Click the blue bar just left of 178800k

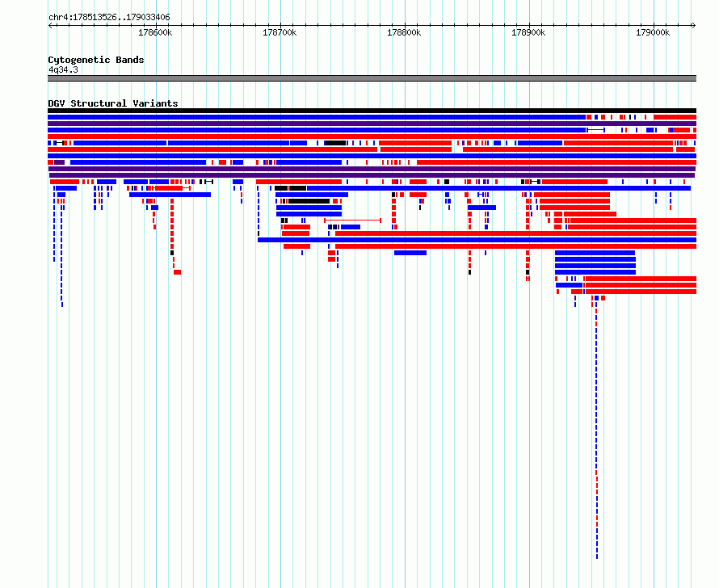[410, 253]
